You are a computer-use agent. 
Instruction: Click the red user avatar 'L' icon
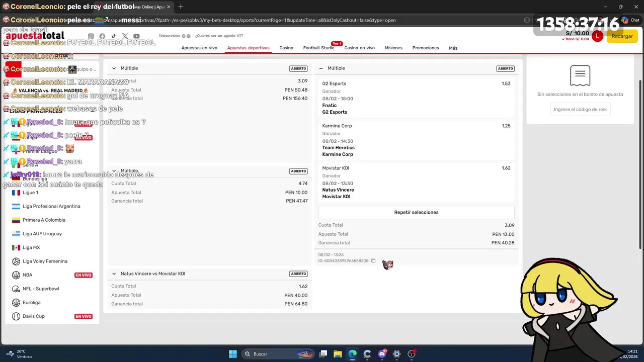[597, 36]
